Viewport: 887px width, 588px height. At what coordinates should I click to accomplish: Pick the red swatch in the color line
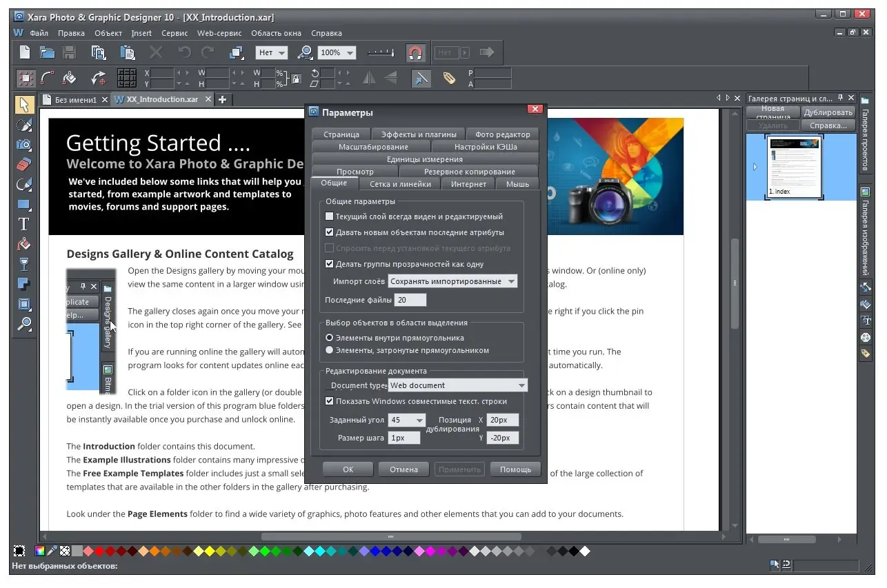point(100,551)
